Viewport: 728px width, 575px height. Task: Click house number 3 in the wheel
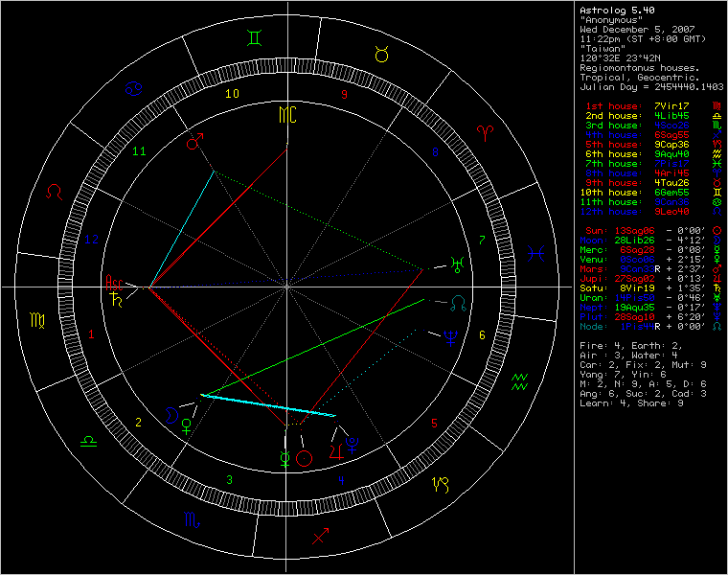point(229,480)
